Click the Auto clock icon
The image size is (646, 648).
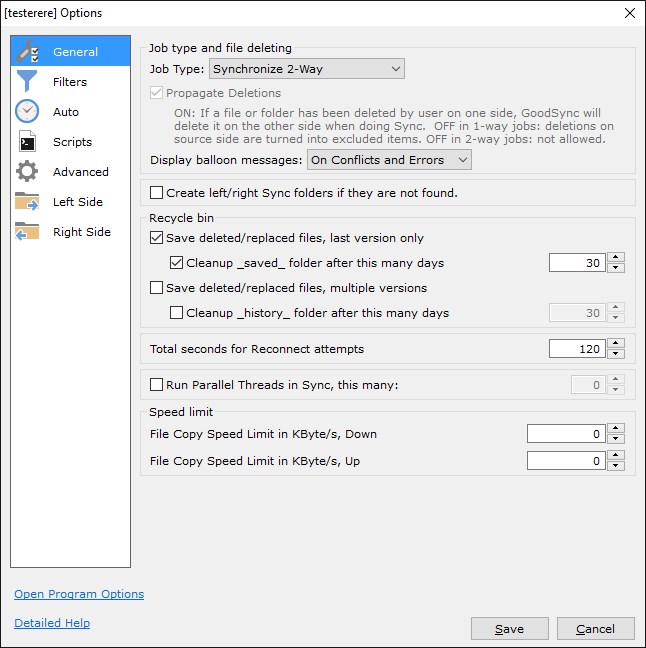[27, 112]
